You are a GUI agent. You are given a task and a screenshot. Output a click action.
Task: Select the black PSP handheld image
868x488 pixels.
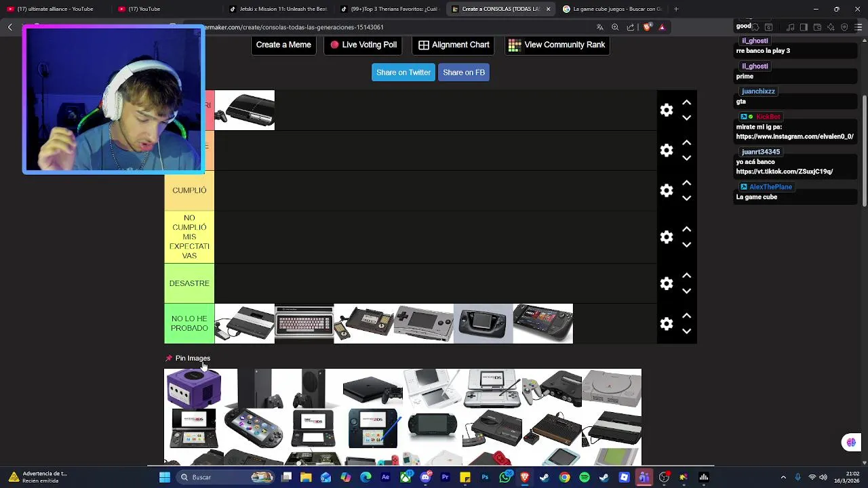(432, 428)
